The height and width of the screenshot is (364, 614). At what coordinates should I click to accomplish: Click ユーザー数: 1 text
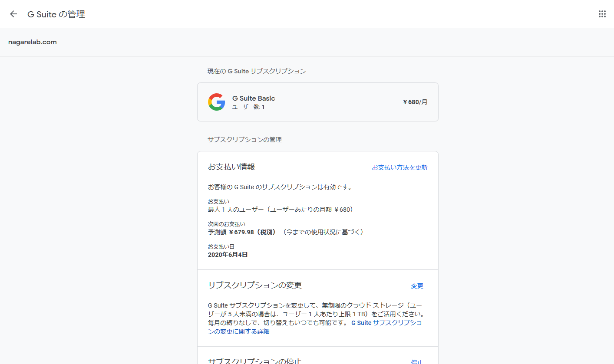pos(248,107)
